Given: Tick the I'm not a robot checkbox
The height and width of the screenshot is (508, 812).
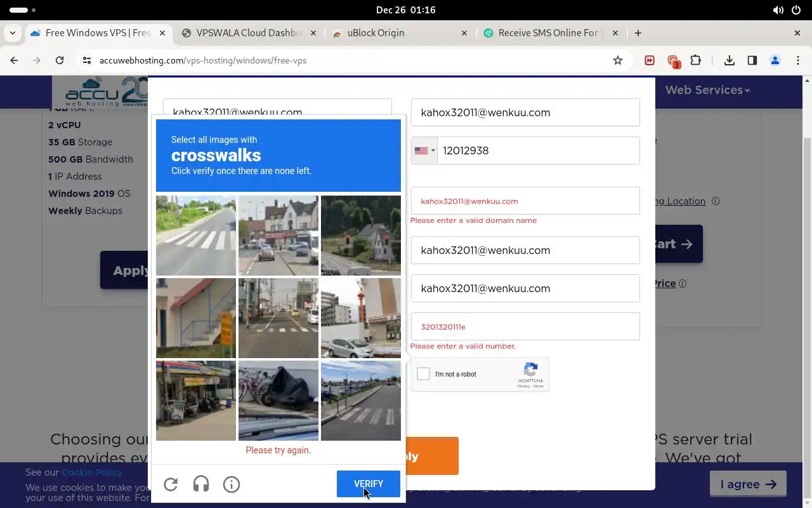Looking at the screenshot, I should point(423,374).
